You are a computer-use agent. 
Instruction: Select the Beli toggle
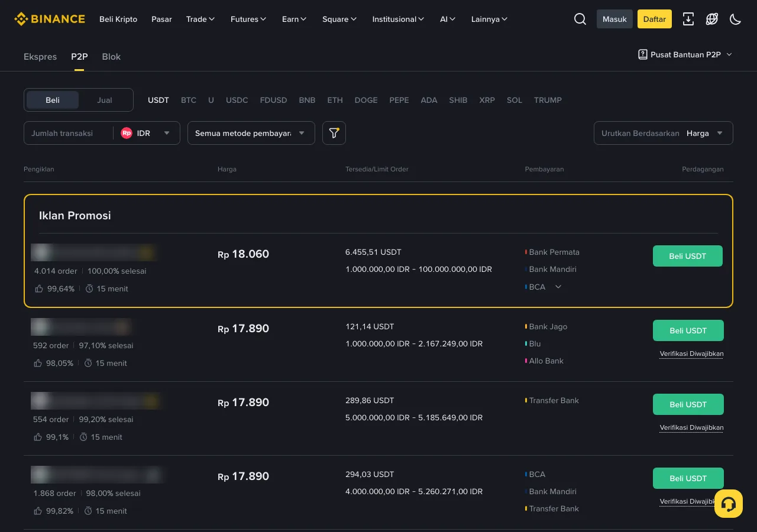click(x=53, y=100)
